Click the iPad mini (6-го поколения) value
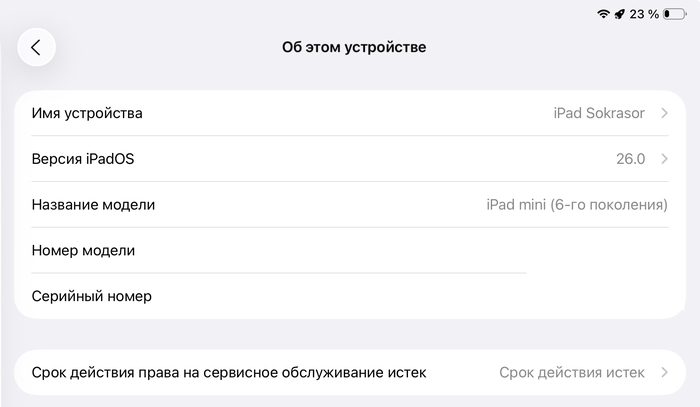The height and width of the screenshot is (407, 700). tap(577, 205)
